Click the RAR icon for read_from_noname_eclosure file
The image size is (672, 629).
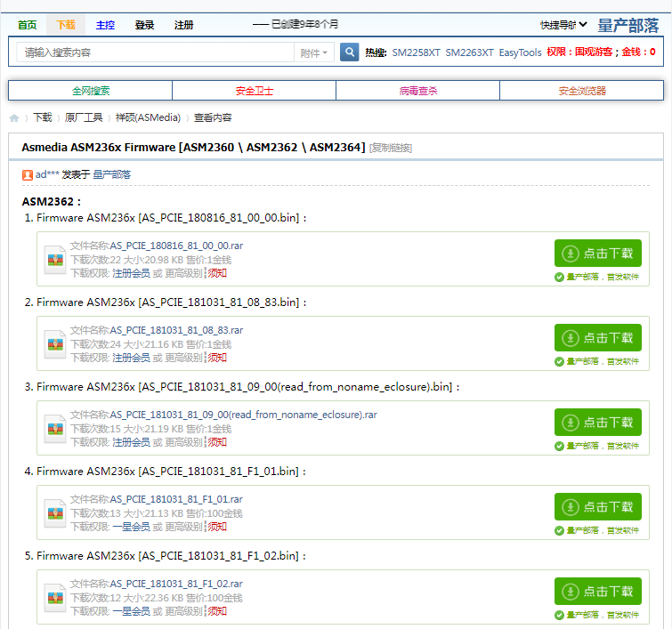click(x=56, y=428)
